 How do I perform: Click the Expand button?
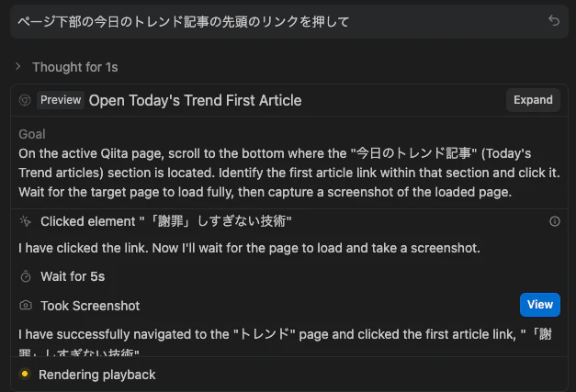click(533, 100)
